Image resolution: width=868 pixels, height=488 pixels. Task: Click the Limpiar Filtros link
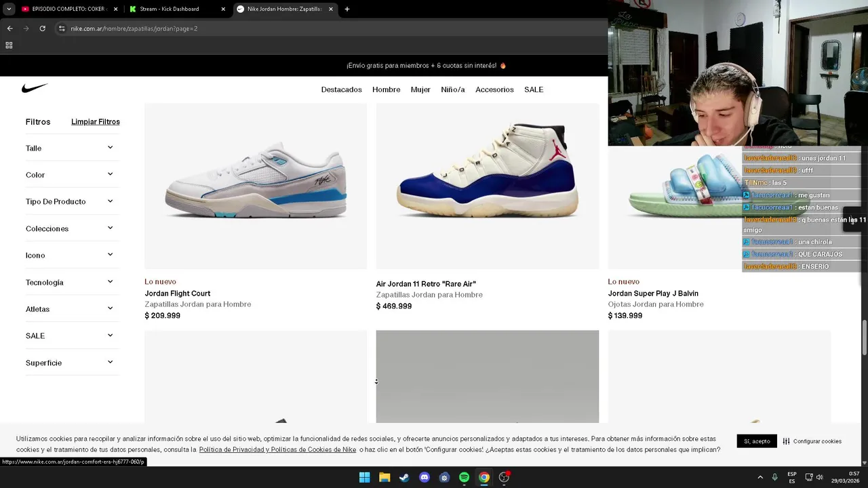tap(96, 122)
